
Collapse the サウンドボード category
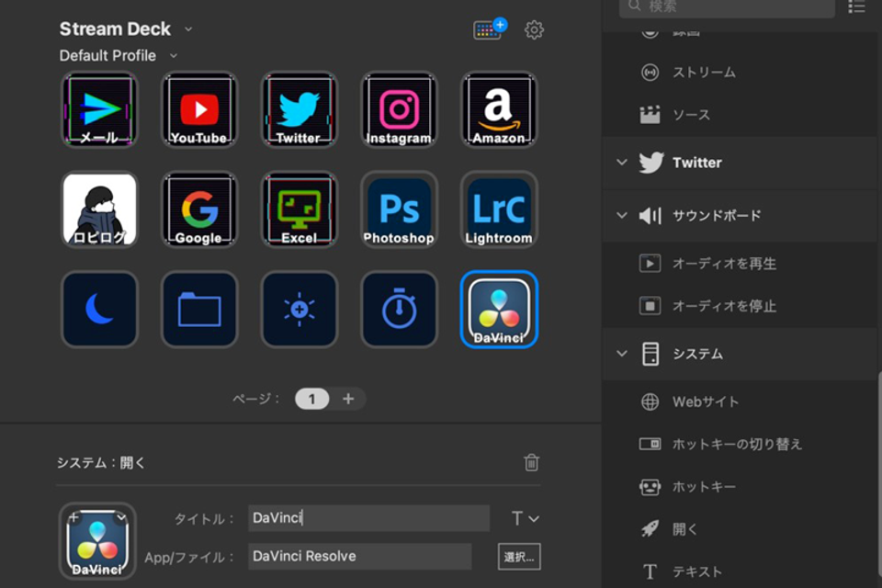pyautogui.click(x=622, y=215)
